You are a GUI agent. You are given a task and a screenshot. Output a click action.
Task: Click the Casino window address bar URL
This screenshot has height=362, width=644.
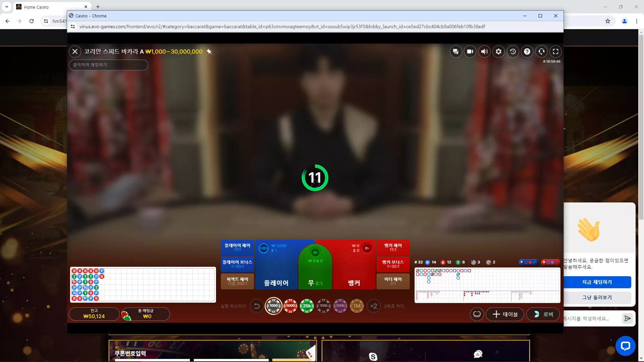[x=282, y=26]
